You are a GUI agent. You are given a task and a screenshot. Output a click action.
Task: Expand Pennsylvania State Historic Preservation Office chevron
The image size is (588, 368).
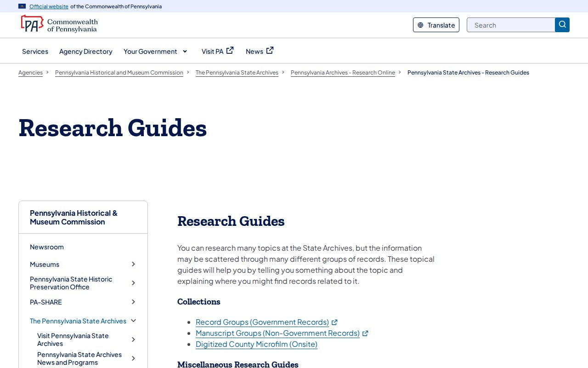[133, 283]
